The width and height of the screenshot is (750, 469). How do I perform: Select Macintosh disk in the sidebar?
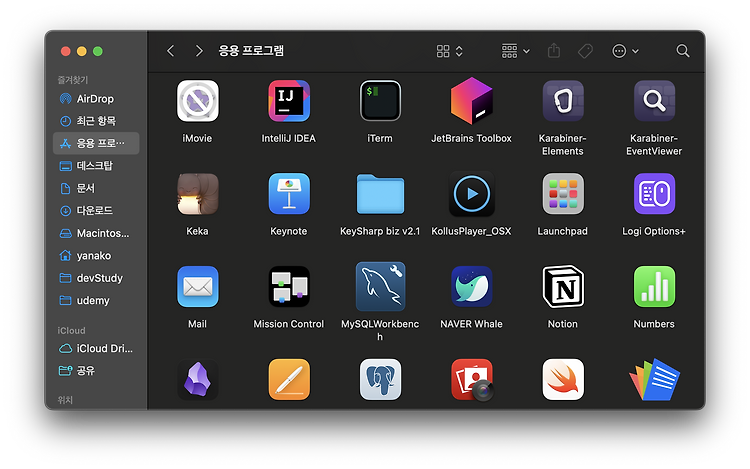coord(96,233)
